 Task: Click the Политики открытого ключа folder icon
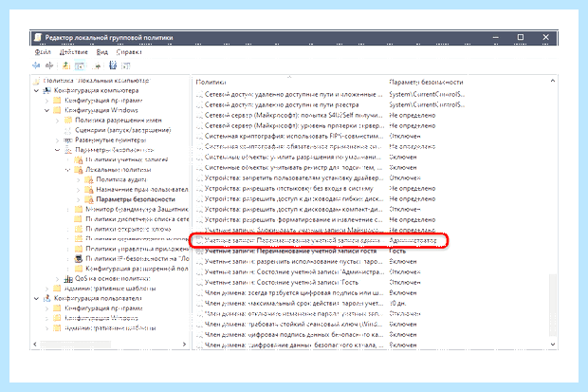pos(79,229)
